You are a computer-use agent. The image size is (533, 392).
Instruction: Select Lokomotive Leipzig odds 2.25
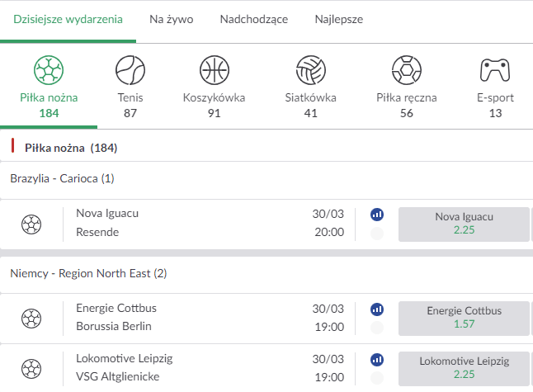point(464,368)
